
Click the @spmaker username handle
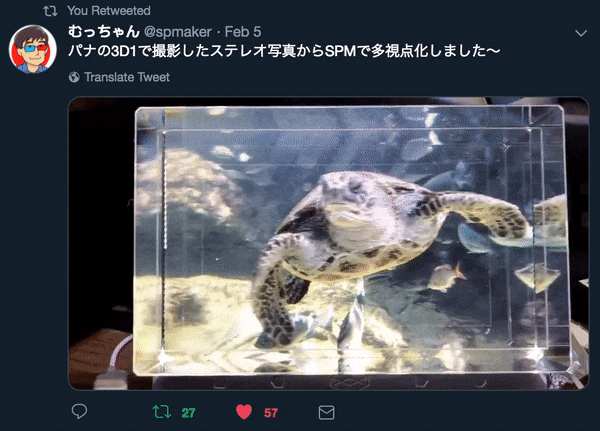tap(178, 32)
